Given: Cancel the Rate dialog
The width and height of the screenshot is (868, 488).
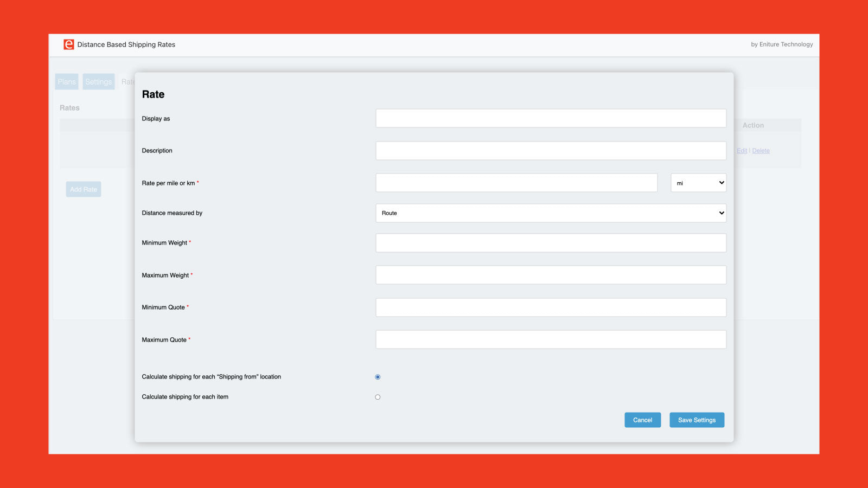Looking at the screenshot, I should point(642,420).
